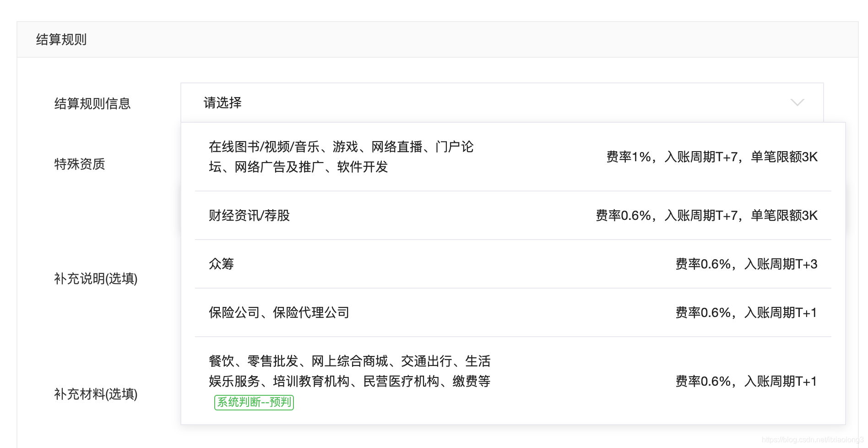Click the 结算规则信息 label
The width and height of the screenshot is (868, 448).
point(92,104)
